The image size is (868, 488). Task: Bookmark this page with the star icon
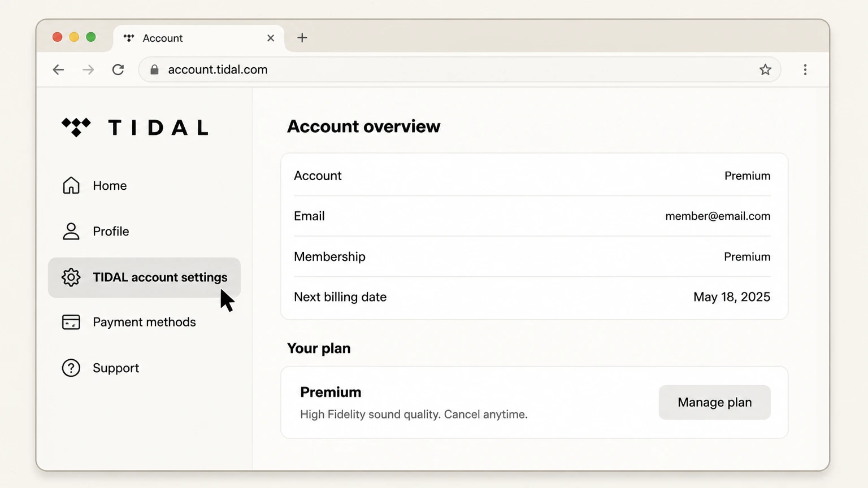[765, 69]
